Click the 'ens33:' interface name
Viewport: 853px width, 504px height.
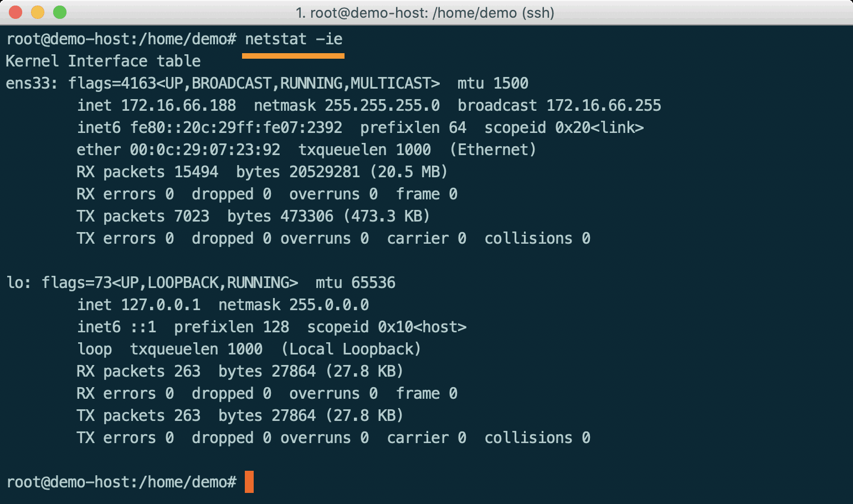pos(32,83)
